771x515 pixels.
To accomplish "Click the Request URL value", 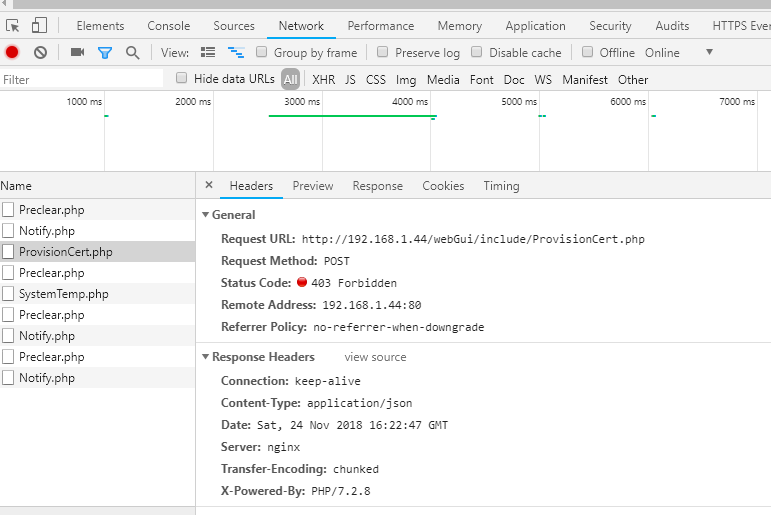I will click(473, 239).
